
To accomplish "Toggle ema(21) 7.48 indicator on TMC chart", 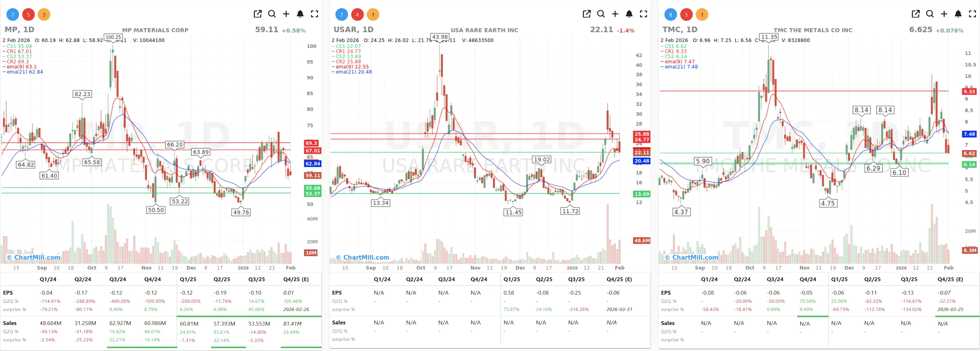I will [x=679, y=67].
